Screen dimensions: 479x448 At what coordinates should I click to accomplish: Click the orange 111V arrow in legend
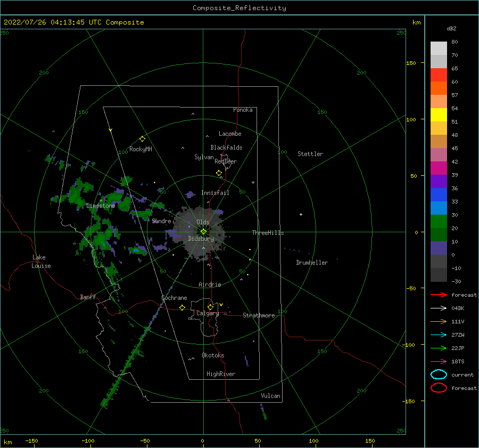[x=439, y=321]
